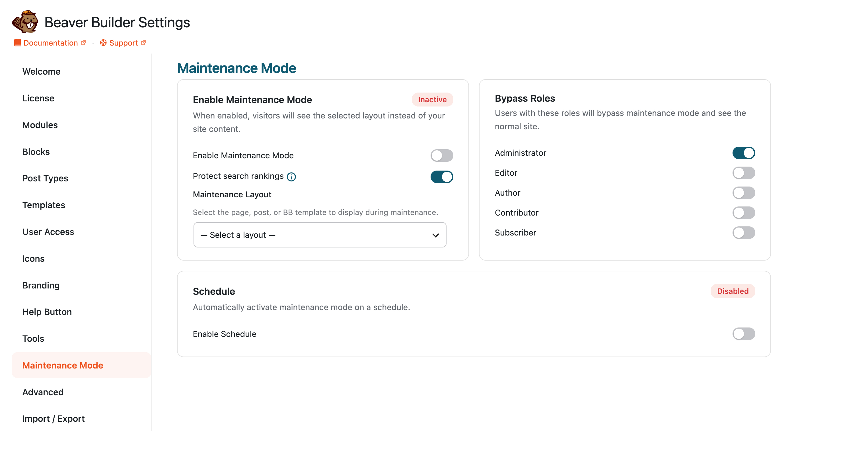Click the Administrator role label
868x473 pixels.
point(520,153)
